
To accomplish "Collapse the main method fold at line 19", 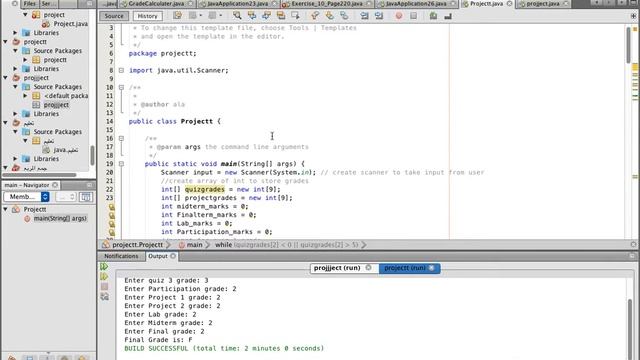I will click(x=121, y=164).
